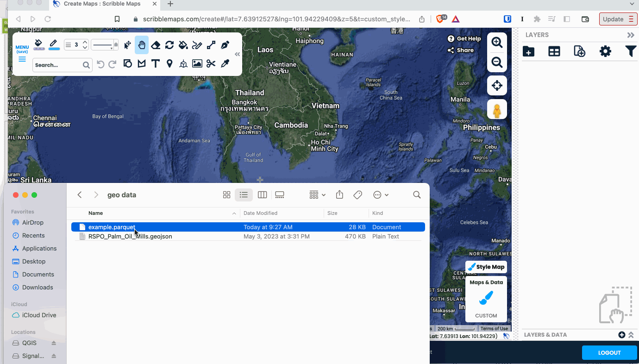Select the Eraser tool in toolbar
Screen dimensions: 639x364
pyautogui.click(x=156, y=45)
